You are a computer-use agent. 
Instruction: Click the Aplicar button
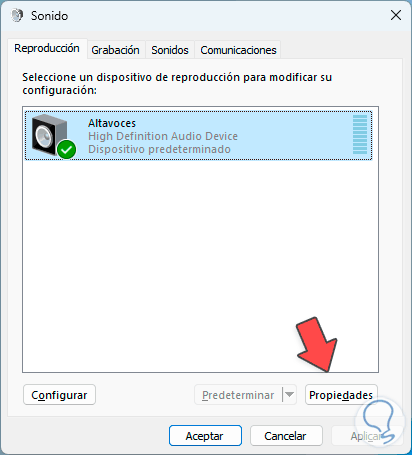click(x=366, y=436)
